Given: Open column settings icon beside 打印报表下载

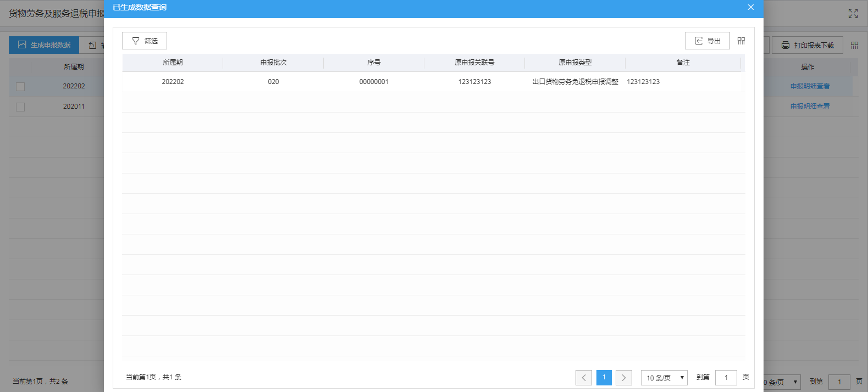Looking at the screenshot, I should (x=854, y=45).
